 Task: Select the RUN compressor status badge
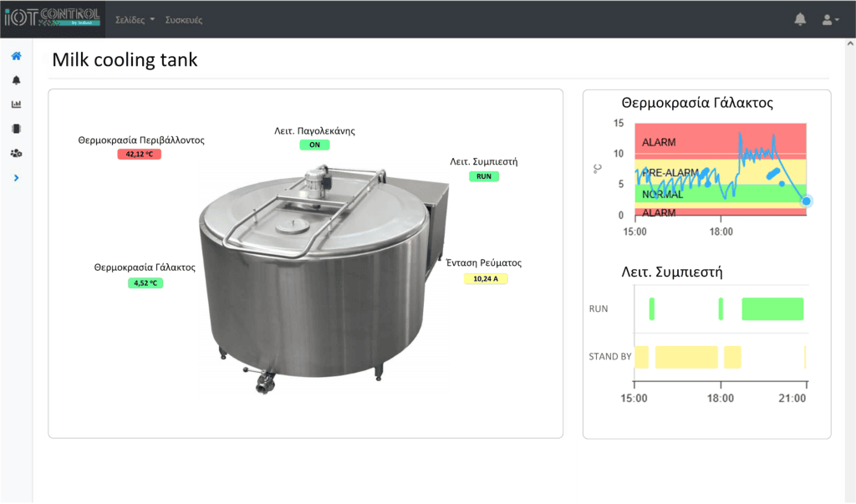[483, 176]
